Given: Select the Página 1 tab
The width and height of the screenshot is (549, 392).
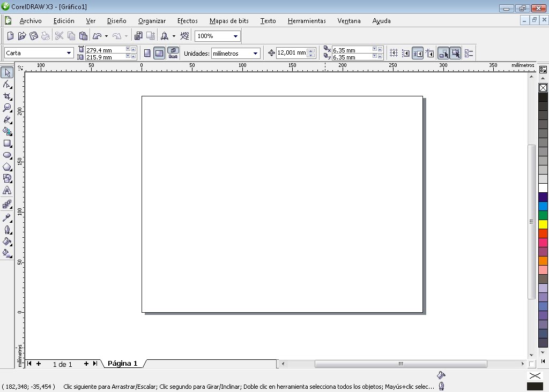Looking at the screenshot, I should (122, 364).
